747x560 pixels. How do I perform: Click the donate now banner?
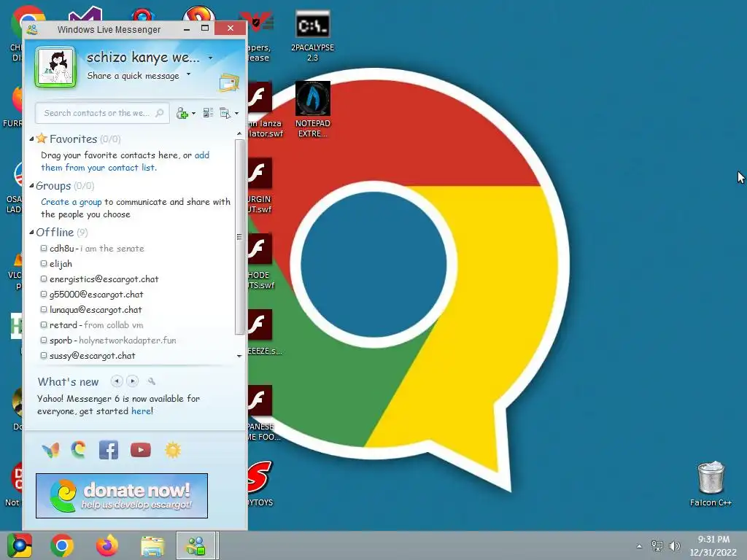click(122, 496)
